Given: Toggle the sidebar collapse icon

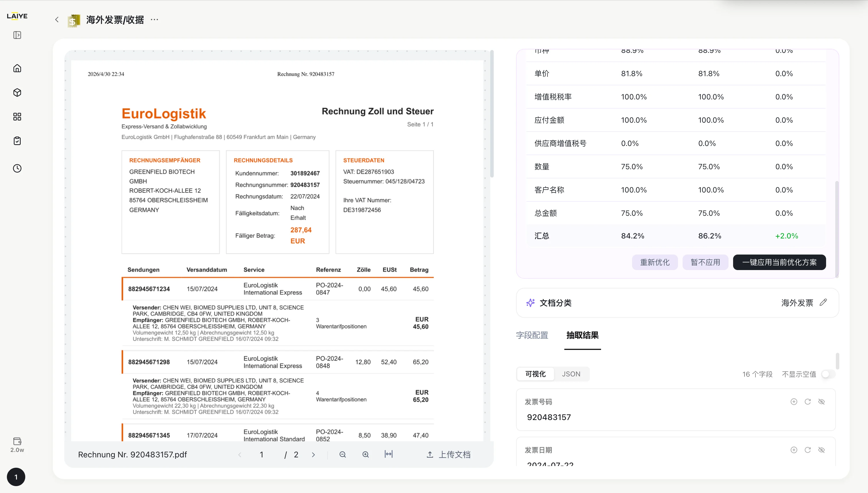Looking at the screenshot, I should pyautogui.click(x=17, y=35).
